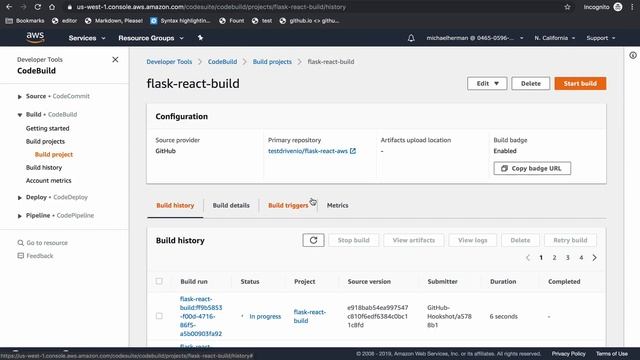The image size is (640, 360).
Task: Open the michaelherman account dropdown
Action: [x=475, y=38]
